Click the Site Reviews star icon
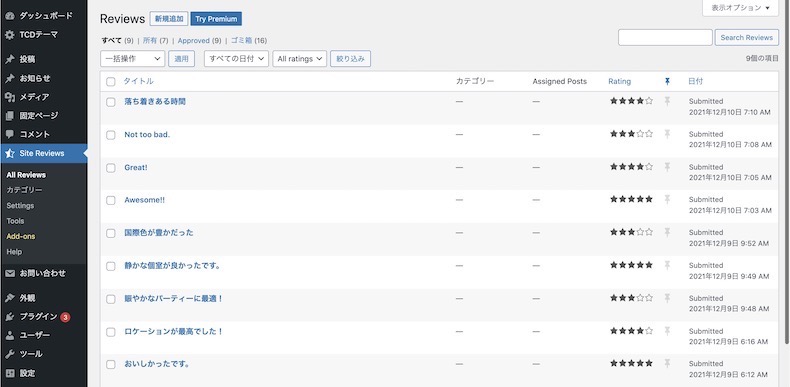The width and height of the screenshot is (790, 387). 10,153
